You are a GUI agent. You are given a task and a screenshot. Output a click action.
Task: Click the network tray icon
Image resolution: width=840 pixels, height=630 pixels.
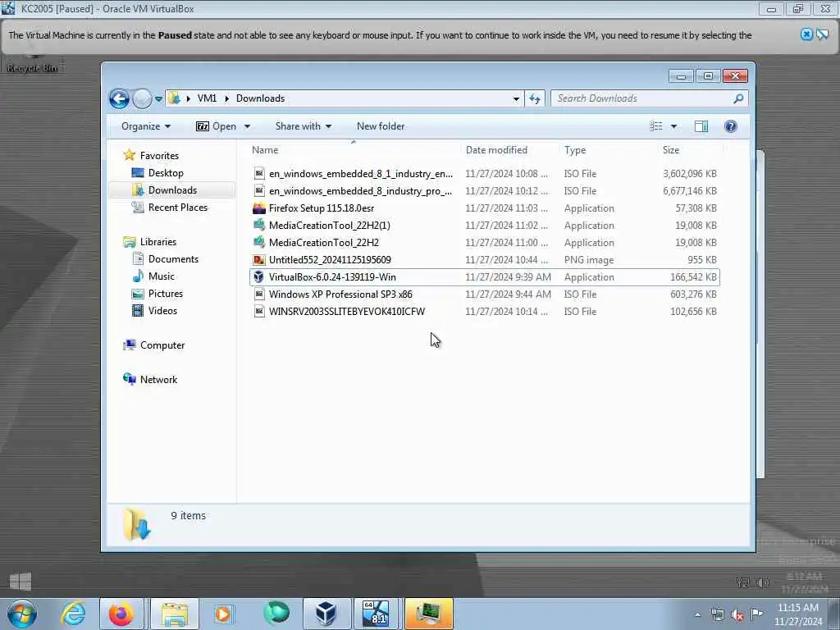717,615
